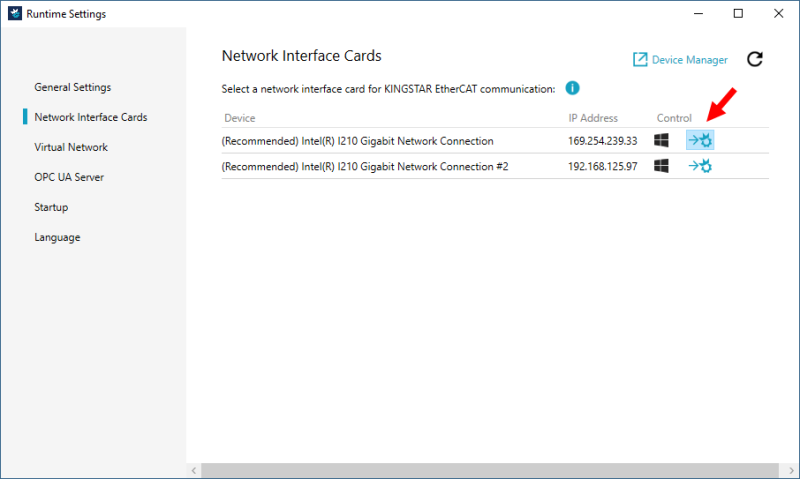
Task: Open Language settings
Action: coord(57,237)
